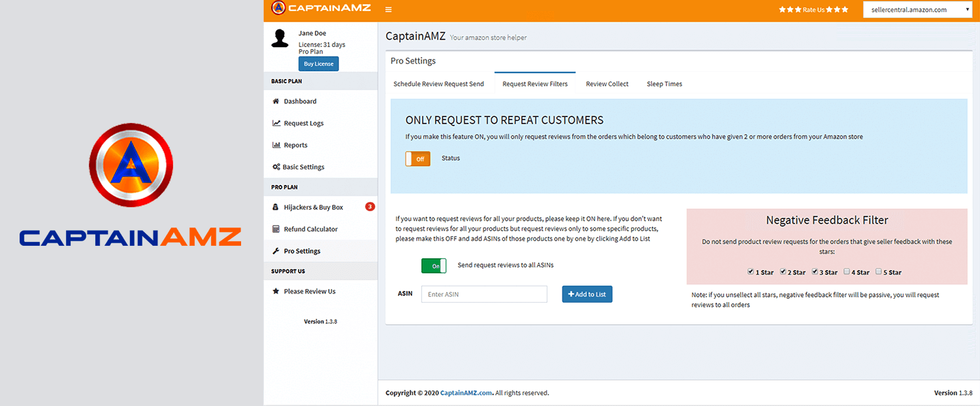
Task: Click the Buy License button
Action: coord(319,64)
